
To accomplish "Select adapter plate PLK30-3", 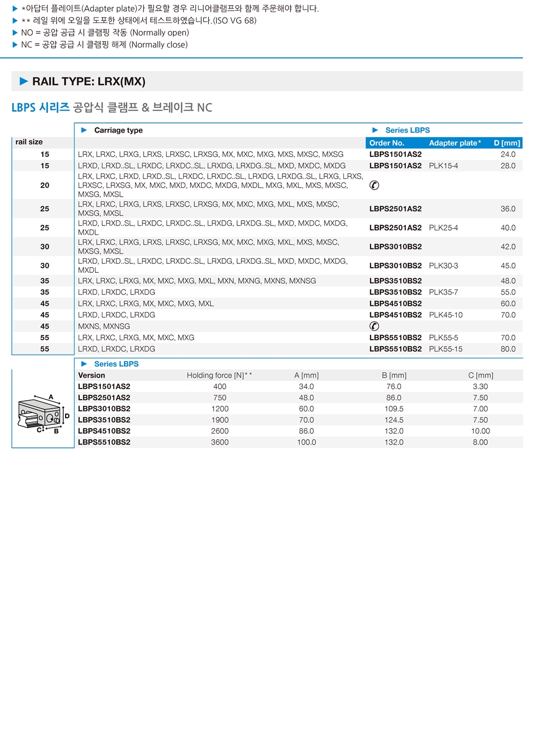I will pyautogui.click(x=443, y=266).
